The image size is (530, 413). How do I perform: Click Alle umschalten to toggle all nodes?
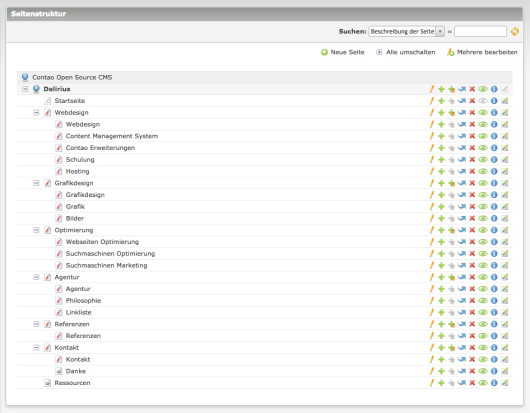tap(406, 52)
